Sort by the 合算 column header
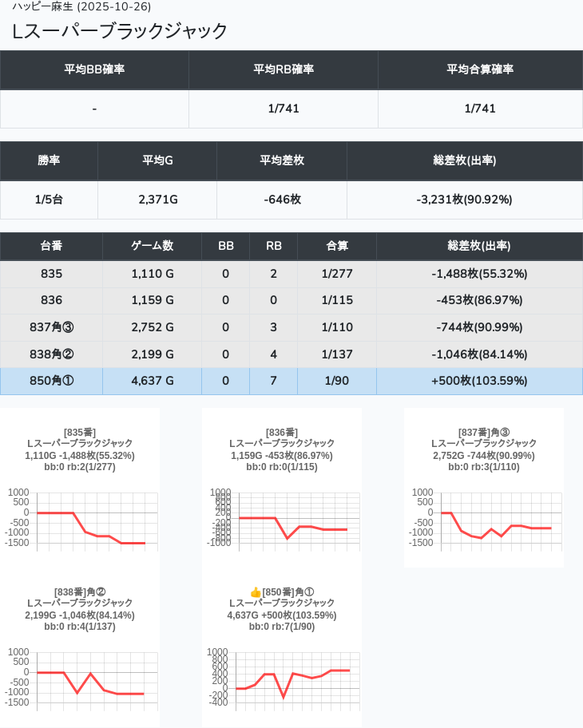Screen dimensions: 583x728 pyautogui.click(x=337, y=246)
